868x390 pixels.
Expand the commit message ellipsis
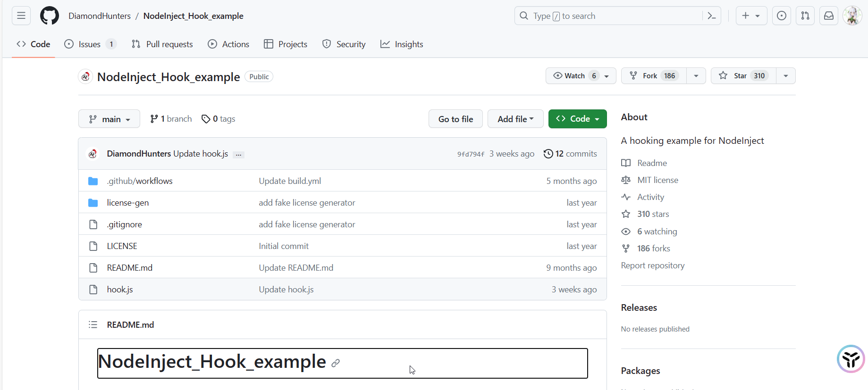click(x=239, y=154)
